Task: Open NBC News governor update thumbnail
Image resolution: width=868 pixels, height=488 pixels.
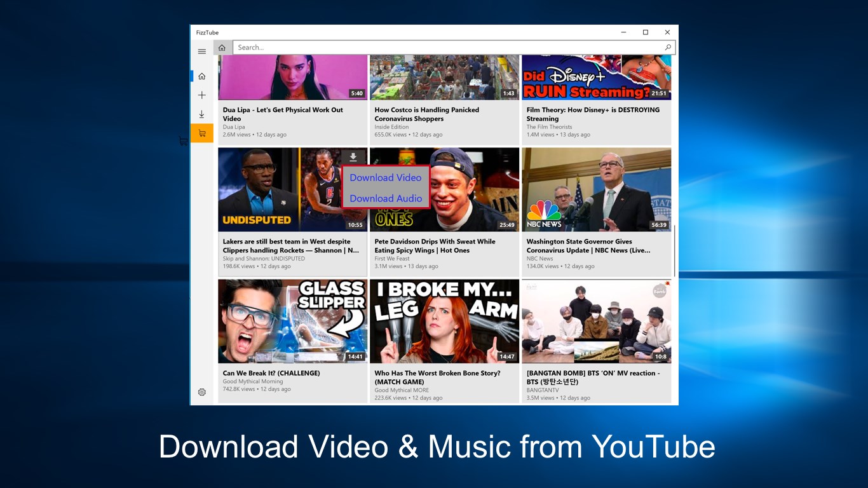Action: coord(596,190)
